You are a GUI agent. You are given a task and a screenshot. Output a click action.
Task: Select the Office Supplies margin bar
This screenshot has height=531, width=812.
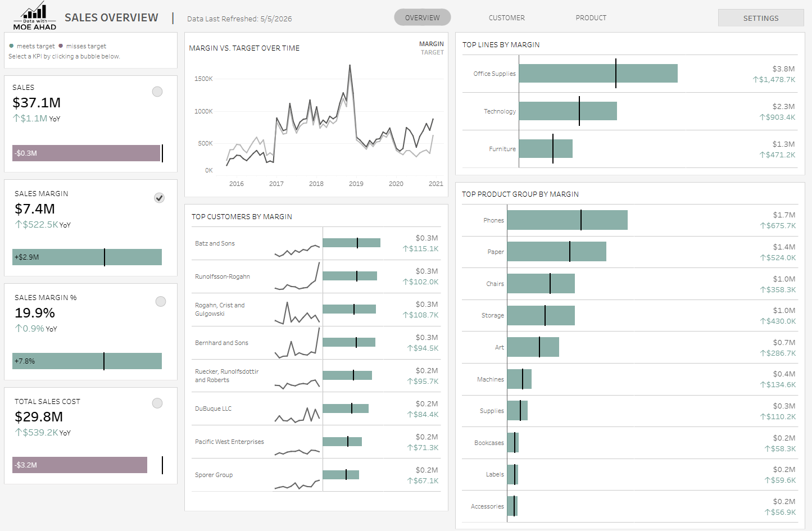pos(598,74)
